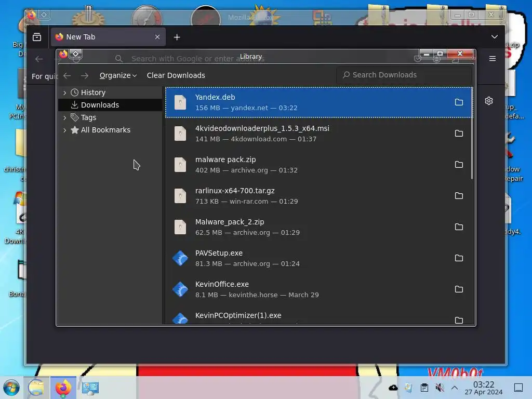Select the Yandex.deb download entry
This screenshot has width=532, height=399.
[318, 102]
